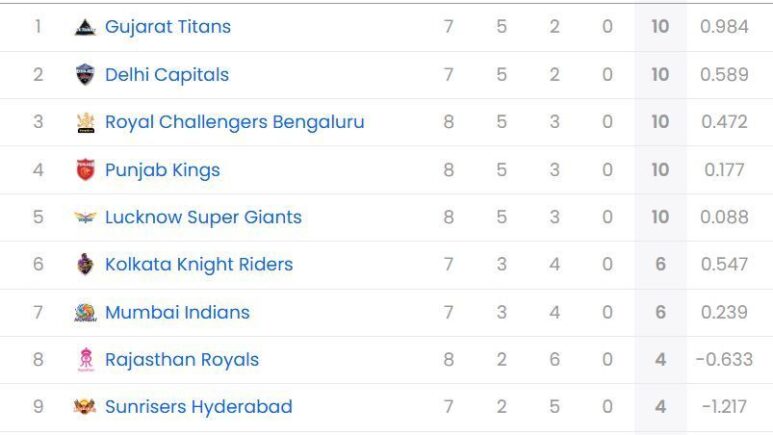Click the Rajasthan Royals team logo
Viewport: 773px width, 435px height.
point(86,360)
